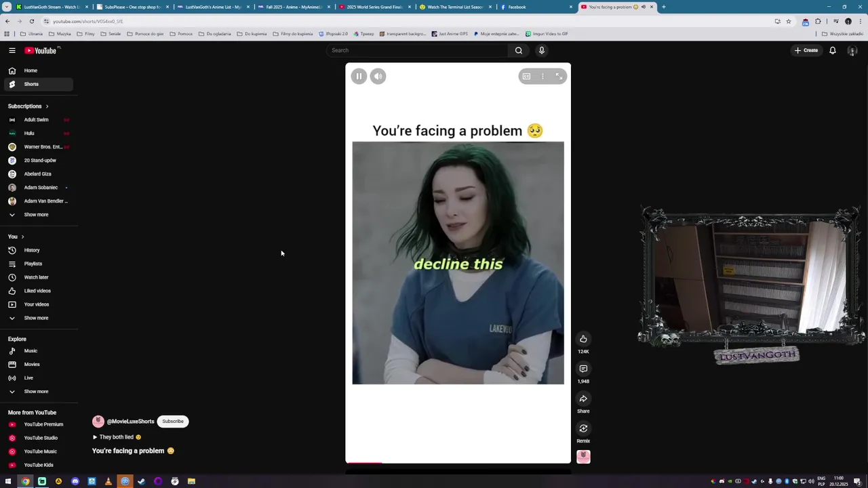Focus the YouTube search field

pos(417,50)
